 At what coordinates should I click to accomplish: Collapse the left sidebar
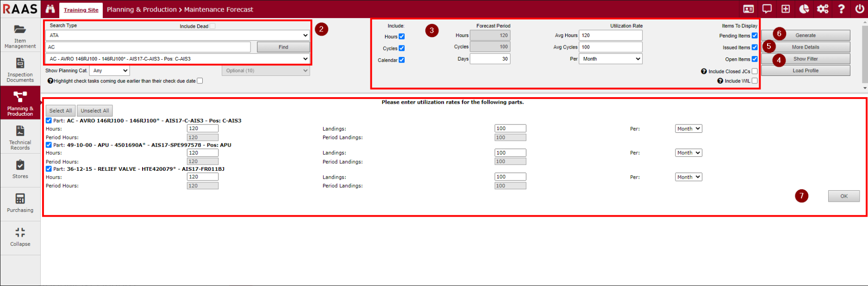(x=20, y=236)
